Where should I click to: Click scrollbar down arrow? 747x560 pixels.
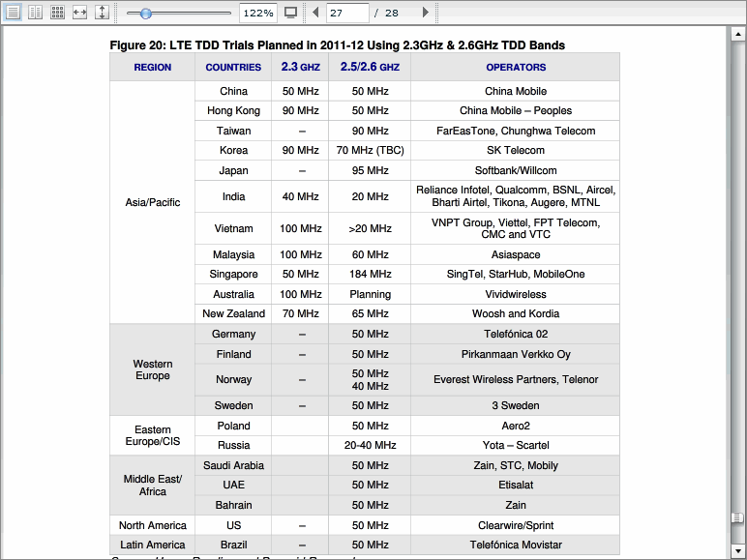coord(737,550)
